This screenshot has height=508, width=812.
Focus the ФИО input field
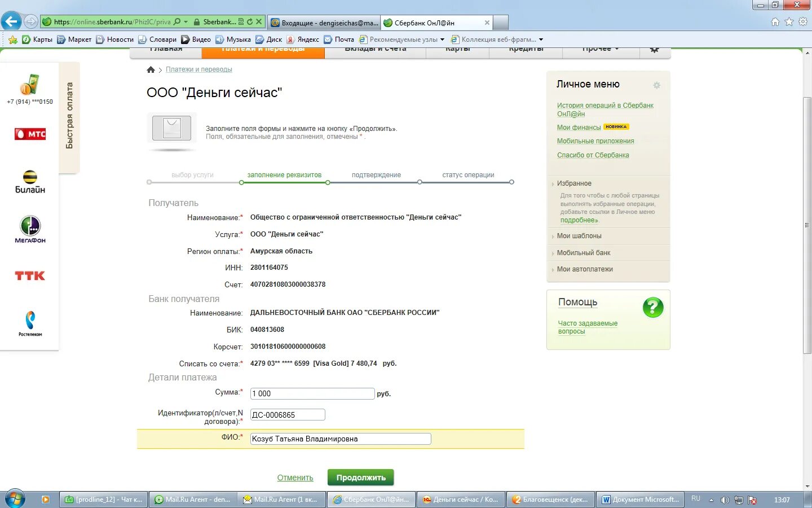coord(341,439)
